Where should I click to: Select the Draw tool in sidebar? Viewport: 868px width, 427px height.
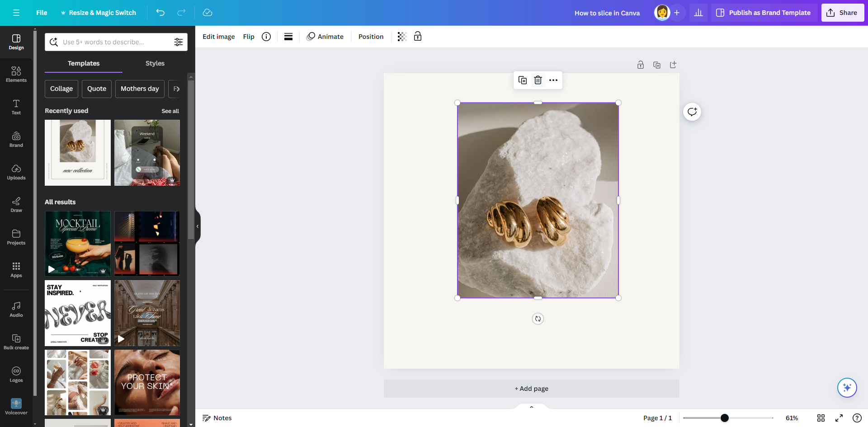16,204
